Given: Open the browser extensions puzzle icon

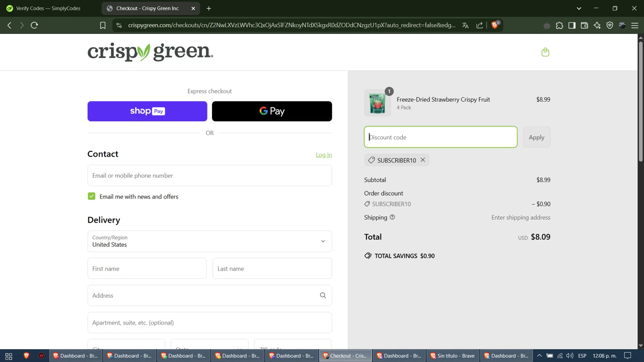Looking at the screenshot, I should [559, 26].
